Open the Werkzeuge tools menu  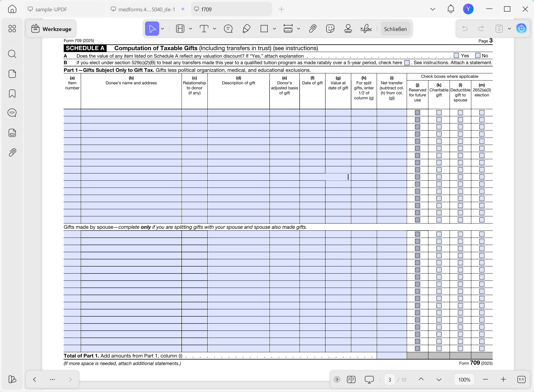(51, 29)
